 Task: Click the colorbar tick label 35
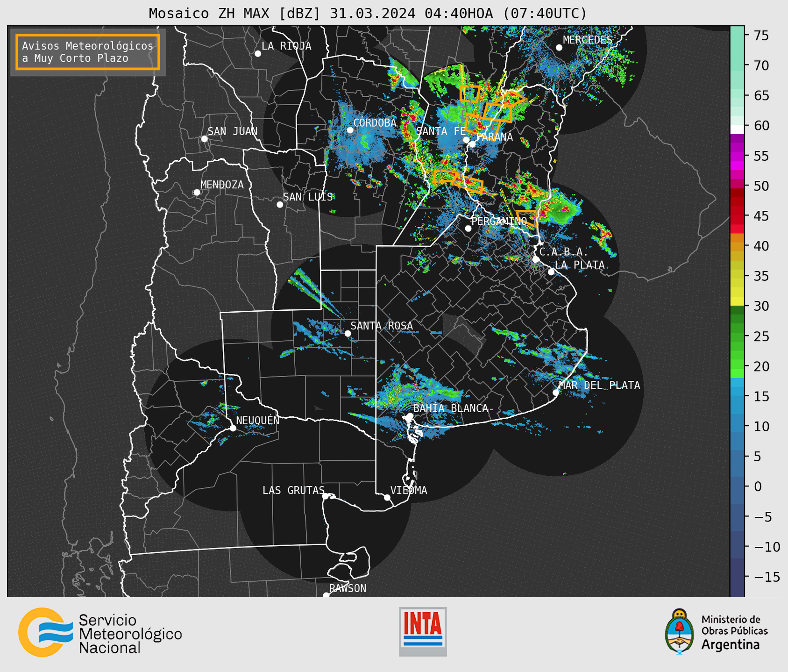click(762, 276)
